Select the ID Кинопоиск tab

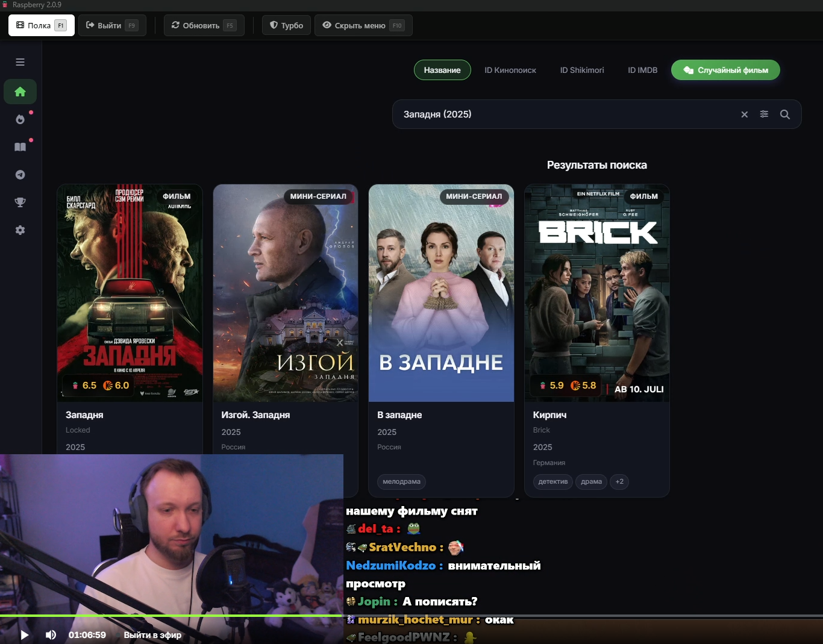pos(510,70)
